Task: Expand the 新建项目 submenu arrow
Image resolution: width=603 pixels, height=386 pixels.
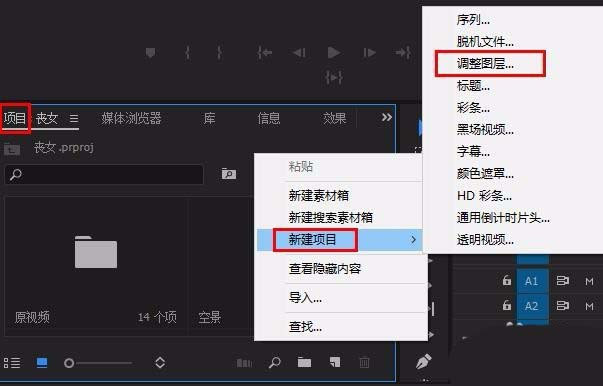Action: [x=413, y=240]
